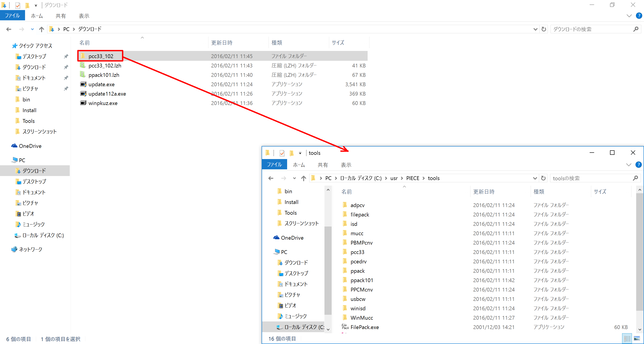Open ファイル tab in ダウンロード window
Image resolution: width=644 pixels, height=344 pixels.
tap(12, 15)
